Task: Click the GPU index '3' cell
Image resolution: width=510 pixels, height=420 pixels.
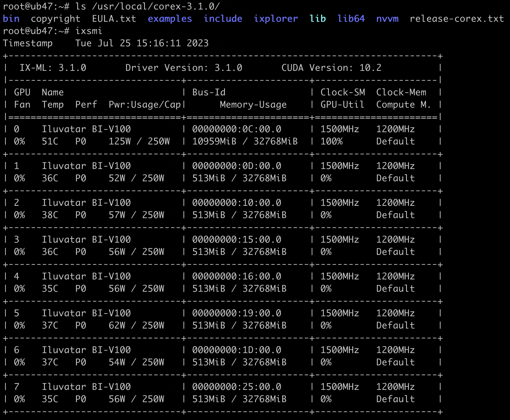Action: 16,240
